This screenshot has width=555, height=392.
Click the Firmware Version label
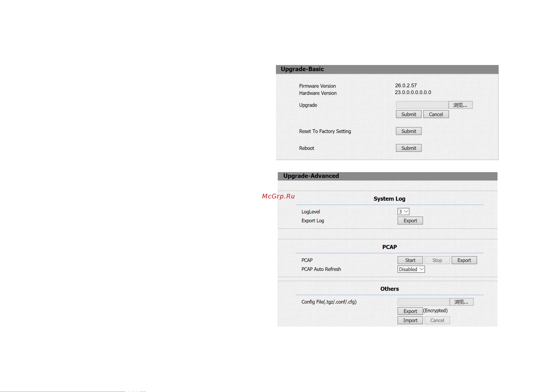point(317,86)
